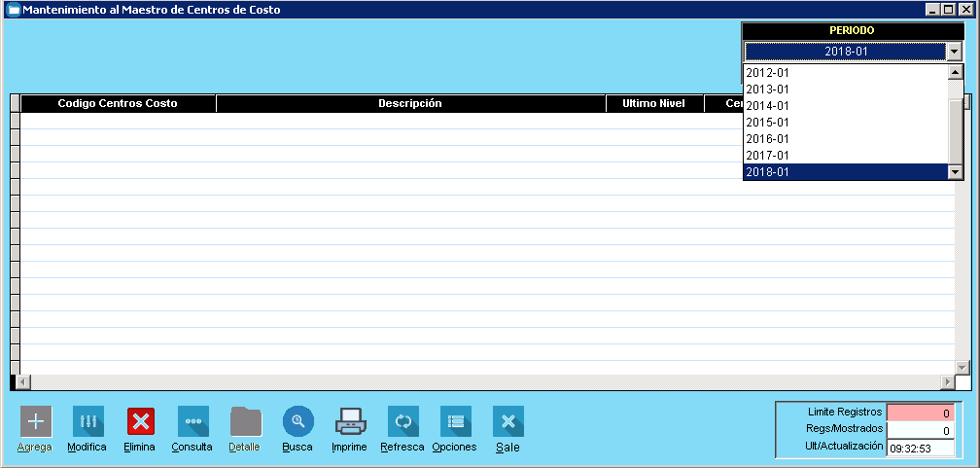Image resolution: width=980 pixels, height=468 pixels.
Task: Click the Detalle folder icon
Action: [x=245, y=421]
